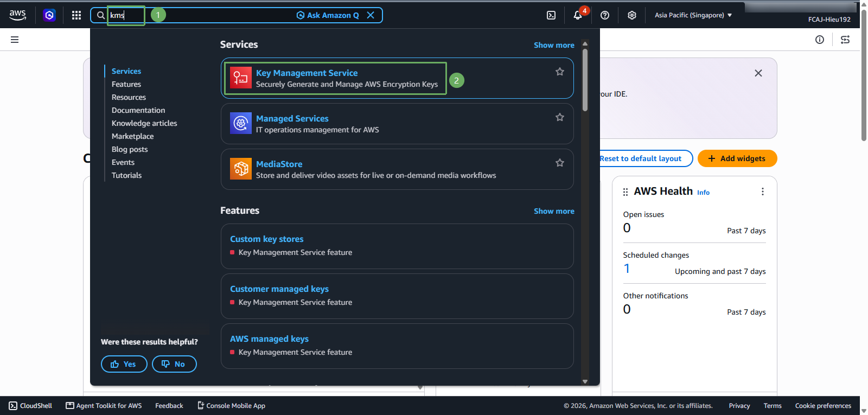Dismiss the banner with the X button
The width and height of the screenshot is (868, 415).
[x=758, y=73]
